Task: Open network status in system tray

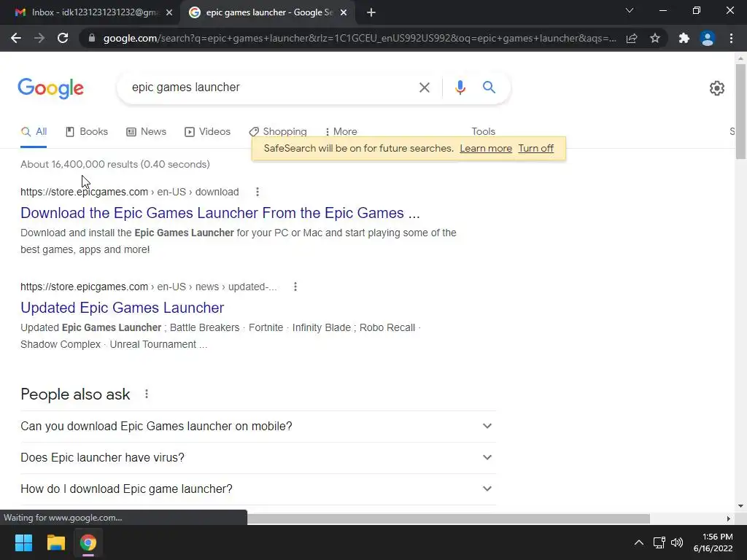Action: [x=659, y=542]
